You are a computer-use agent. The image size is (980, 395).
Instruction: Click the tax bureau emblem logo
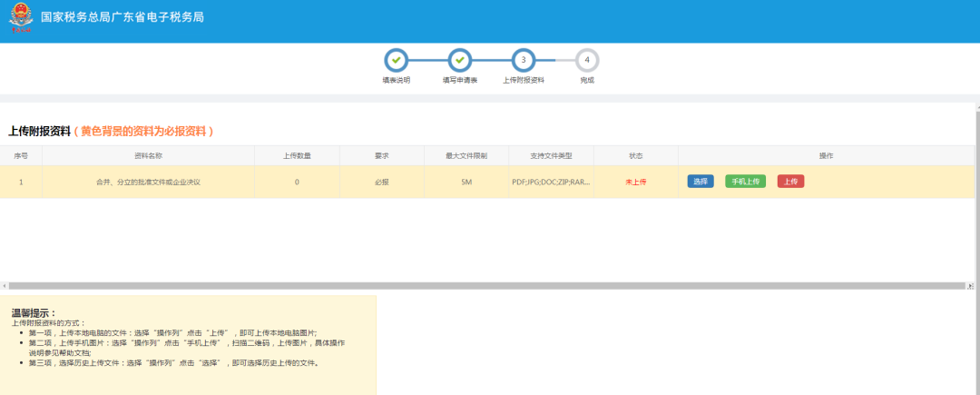click(21, 17)
